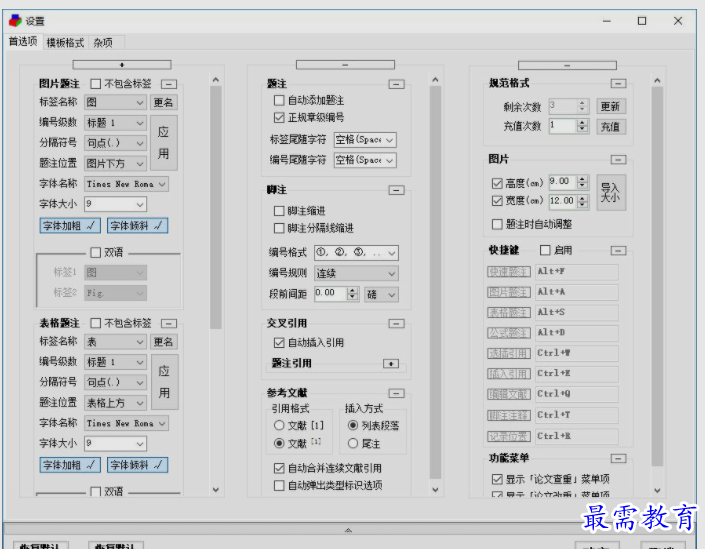Image resolution: width=705 pixels, height=549 pixels.
Task: Open 图片题注 分隔符号 dropdown
Action: [116, 143]
